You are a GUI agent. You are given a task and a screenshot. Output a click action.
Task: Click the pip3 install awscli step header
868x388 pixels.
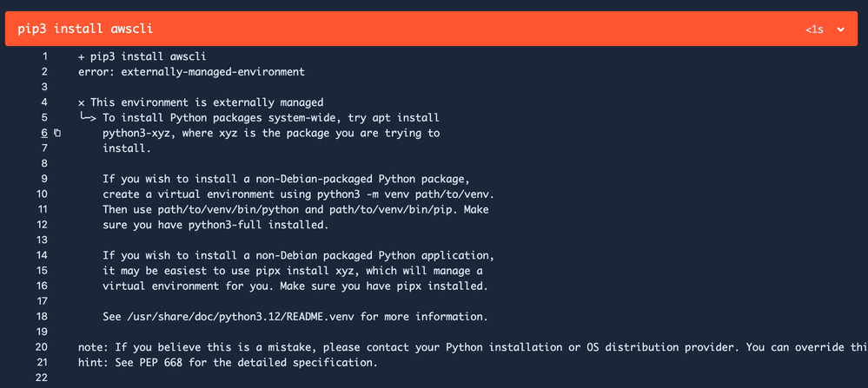tap(431, 29)
